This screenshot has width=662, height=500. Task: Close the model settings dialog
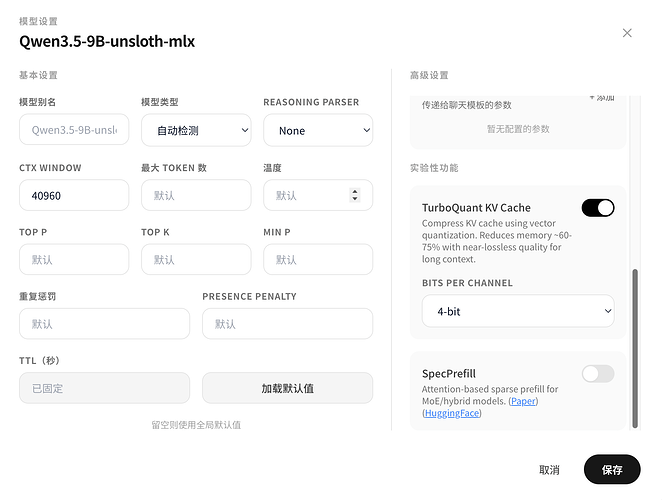(x=627, y=33)
